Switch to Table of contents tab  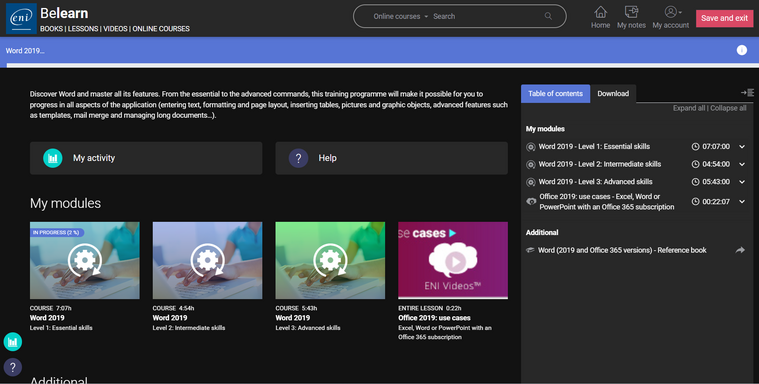(x=555, y=93)
